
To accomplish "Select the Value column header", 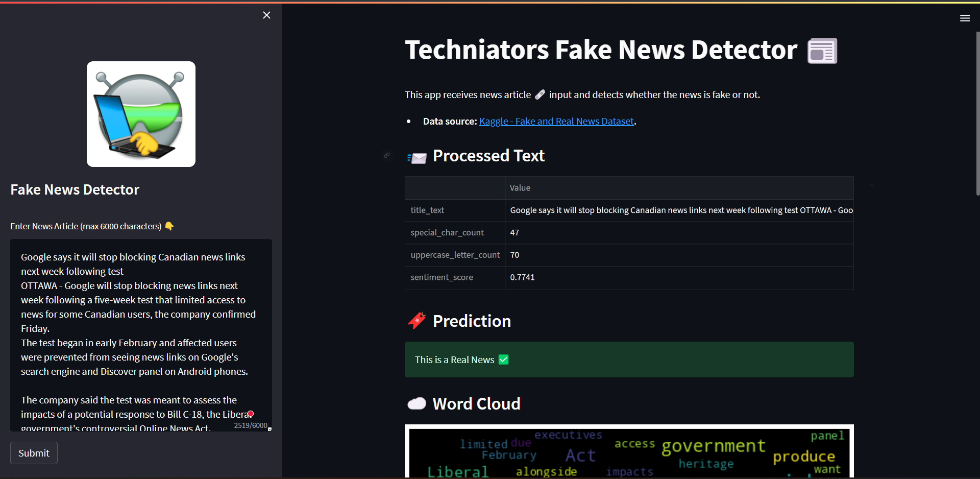I will point(679,188).
